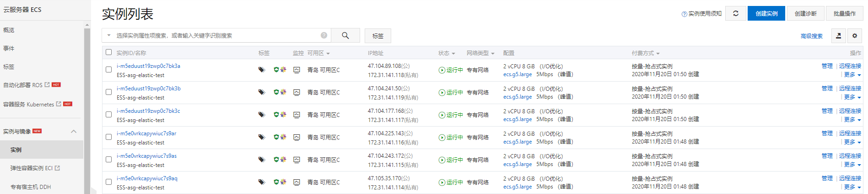
Task: Toggle the select-all checkbox in table header
Action: pyautogui.click(x=108, y=52)
